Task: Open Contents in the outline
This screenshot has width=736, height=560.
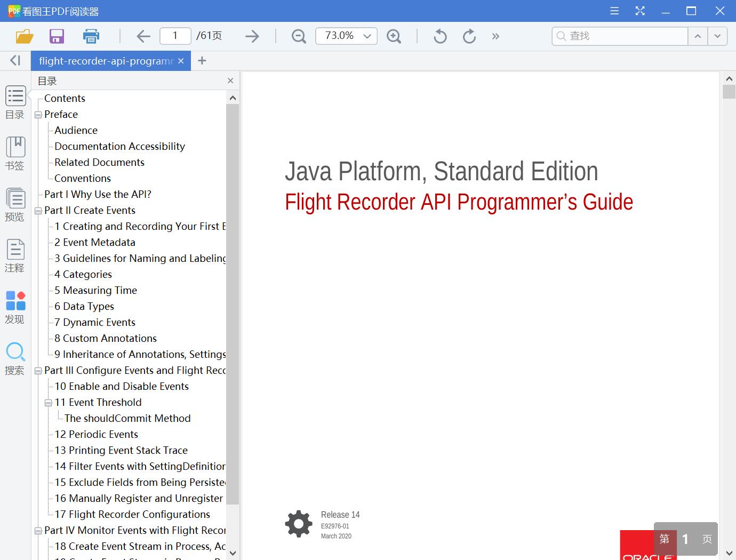Action: point(65,98)
